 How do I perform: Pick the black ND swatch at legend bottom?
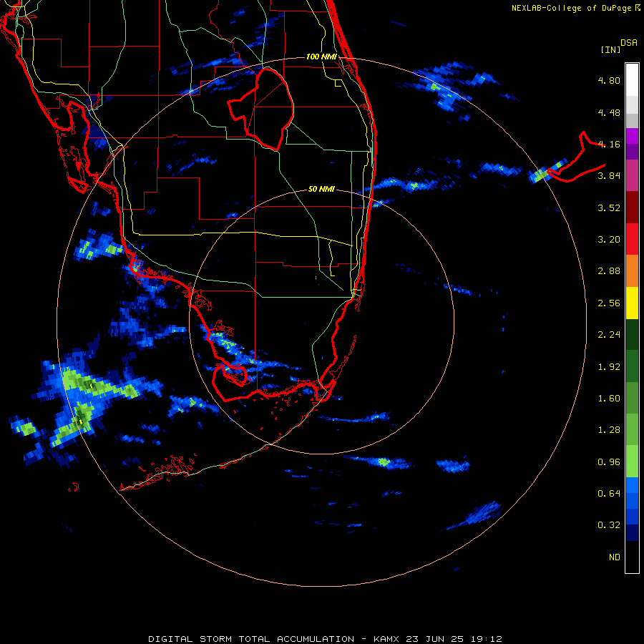click(x=632, y=557)
